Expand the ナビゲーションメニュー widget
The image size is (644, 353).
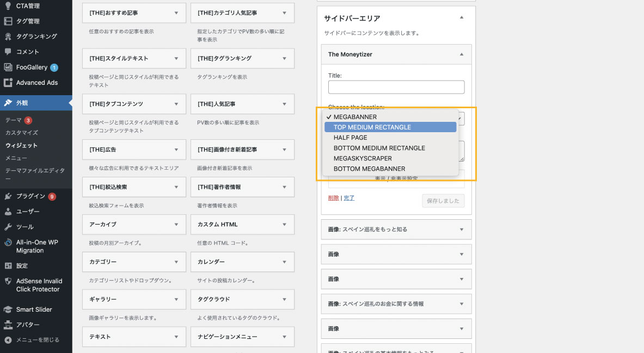(x=284, y=337)
